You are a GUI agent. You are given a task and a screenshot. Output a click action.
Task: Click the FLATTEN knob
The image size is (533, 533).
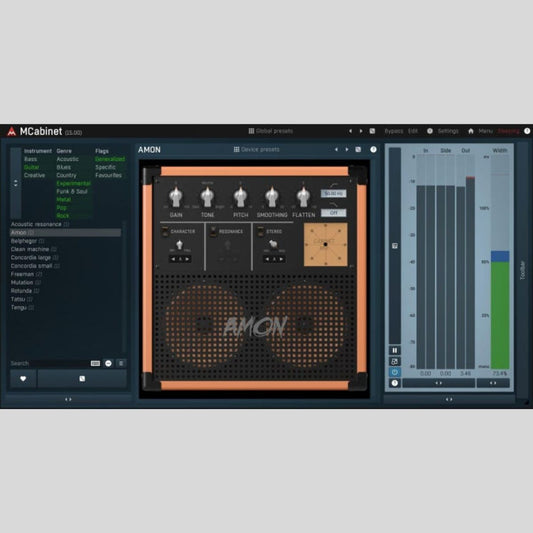[x=303, y=196]
